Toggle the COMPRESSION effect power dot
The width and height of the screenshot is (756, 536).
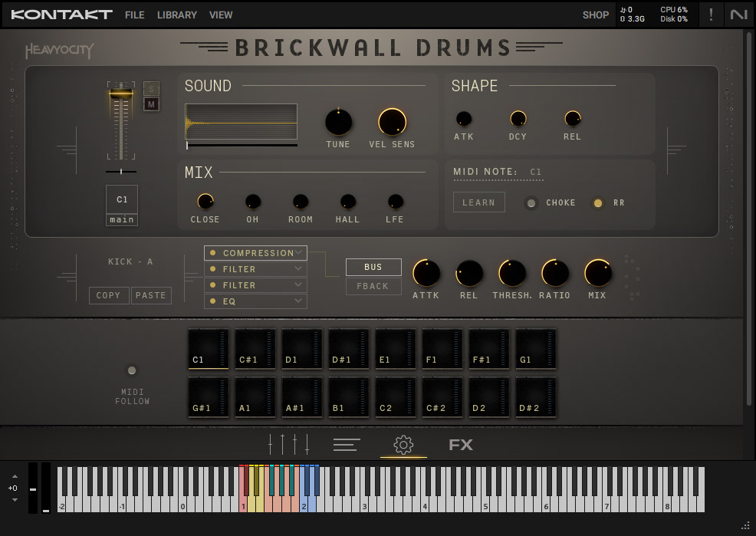pos(212,252)
